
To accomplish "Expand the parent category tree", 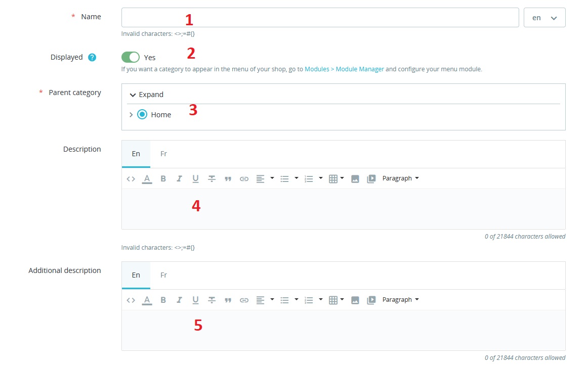I will click(x=147, y=95).
